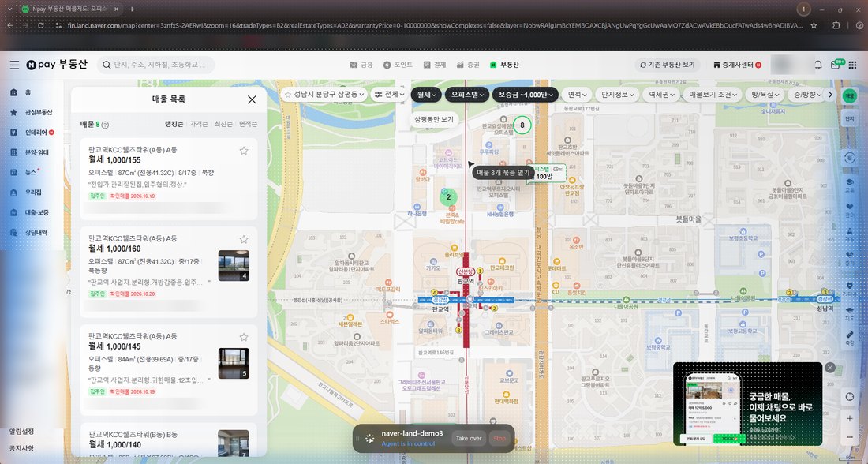Expand the 오피스텔 property type dropdown
868x464 pixels.
pyautogui.click(x=467, y=95)
